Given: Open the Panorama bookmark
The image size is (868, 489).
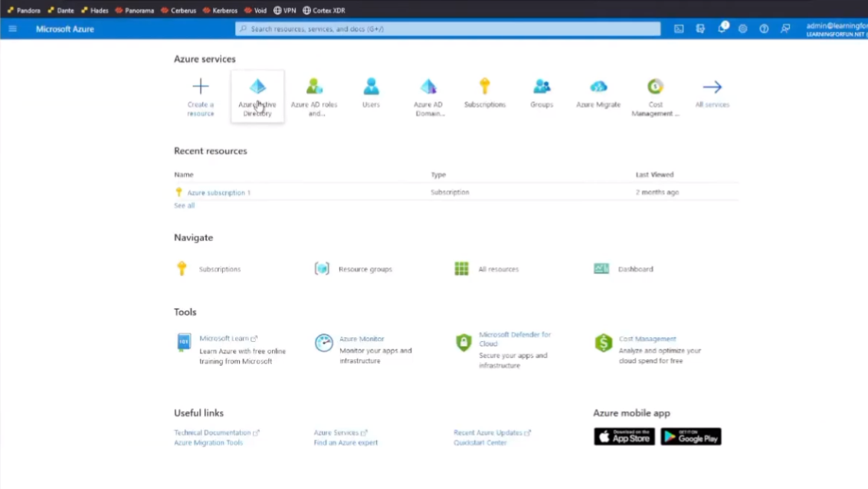Looking at the screenshot, I should click(x=135, y=10).
